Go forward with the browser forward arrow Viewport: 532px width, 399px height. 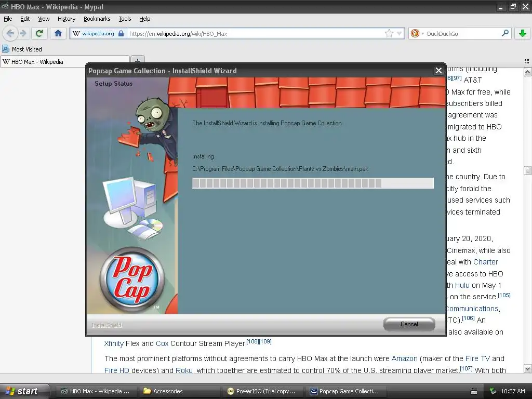coord(23,33)
